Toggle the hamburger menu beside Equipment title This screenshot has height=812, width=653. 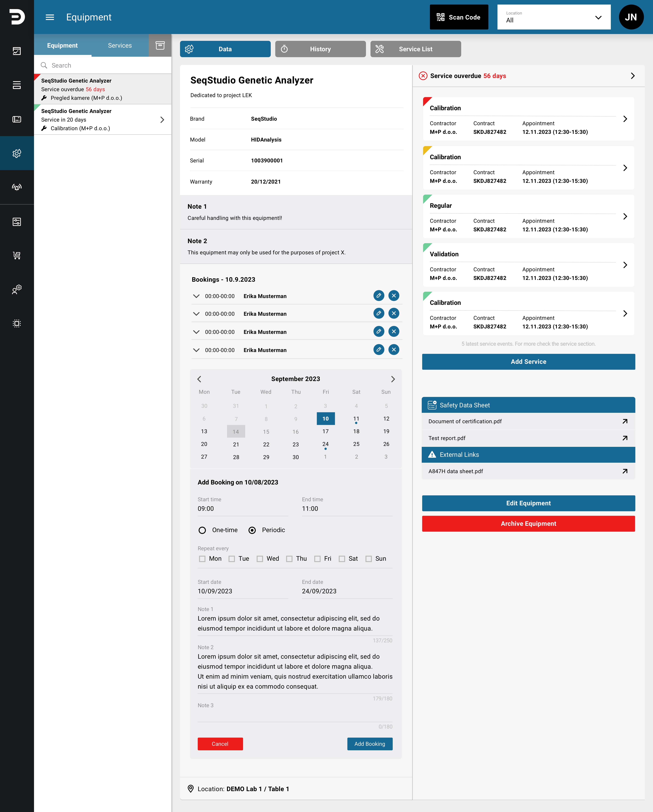[x=50, y=17]
